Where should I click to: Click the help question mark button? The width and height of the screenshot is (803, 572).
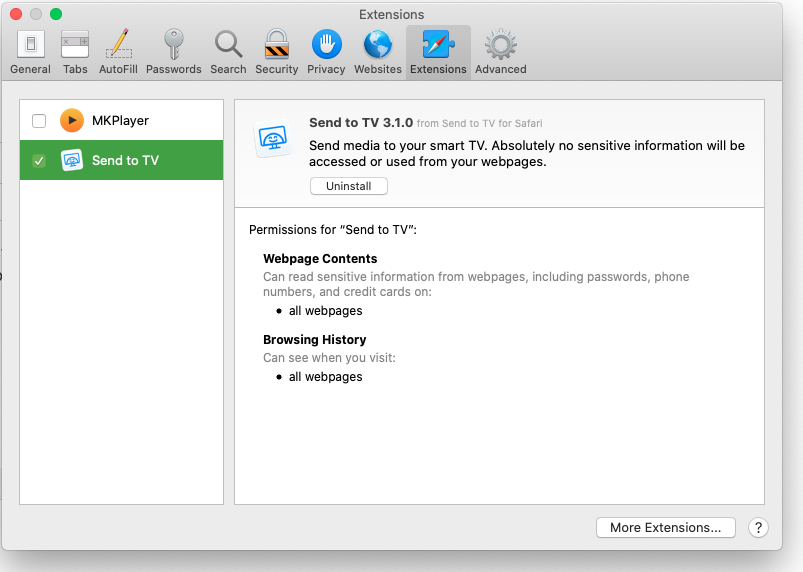[x=758, y=527]
